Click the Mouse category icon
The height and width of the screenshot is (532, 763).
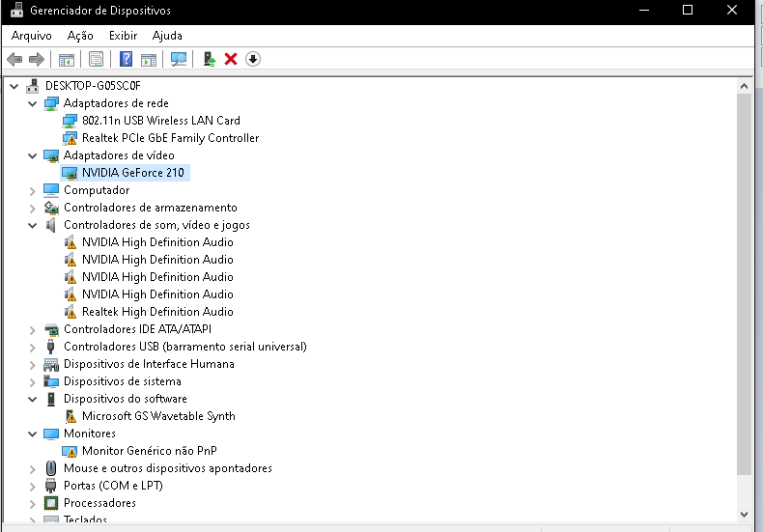tap(50, 468)
